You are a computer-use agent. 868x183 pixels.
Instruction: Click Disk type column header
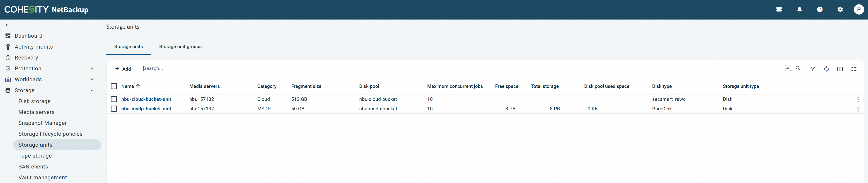pos(662,86)
